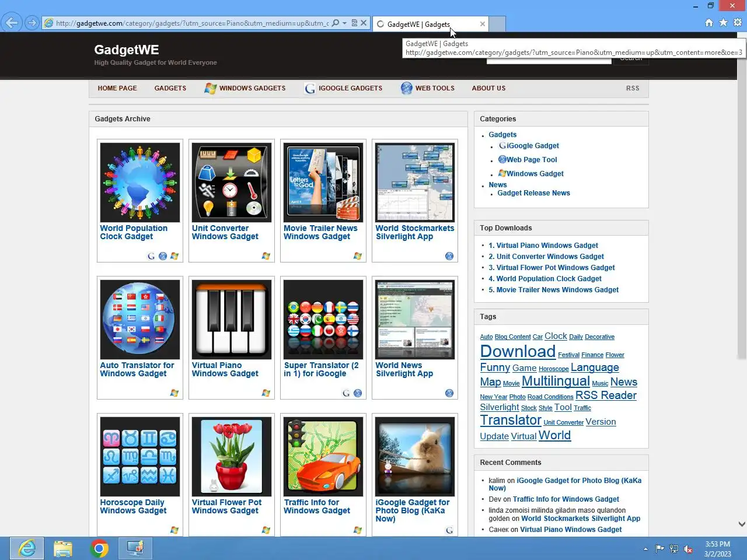Click Windows flag icon under Horoscope Daily
The image size is (747, 560).
click(x=174, y=530)
